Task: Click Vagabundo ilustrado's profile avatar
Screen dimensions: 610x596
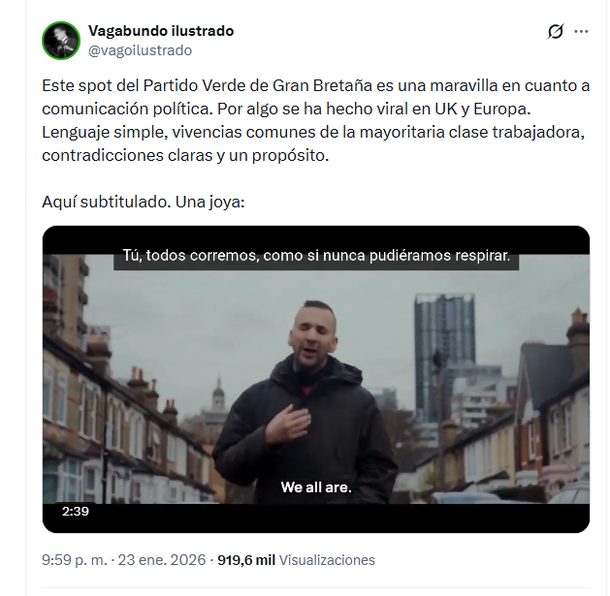Action: [61, 40]
